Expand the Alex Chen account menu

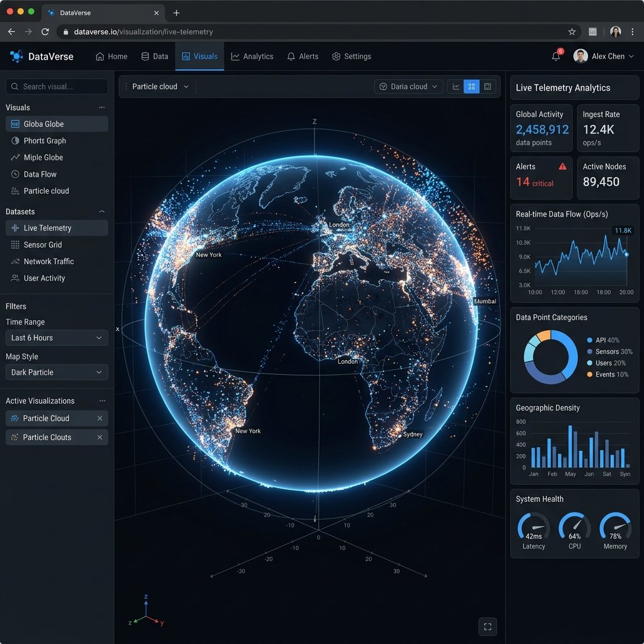pyautogui.click(x=631, y=56)
